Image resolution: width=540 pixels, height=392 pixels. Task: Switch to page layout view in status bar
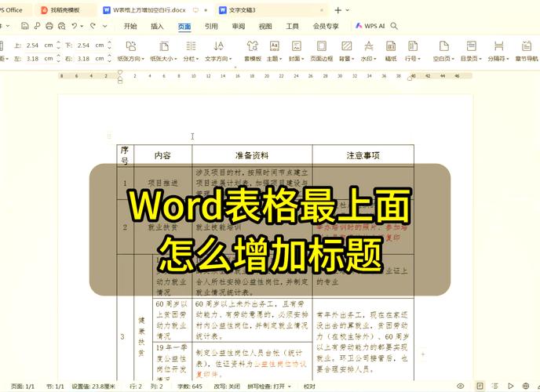480,386
